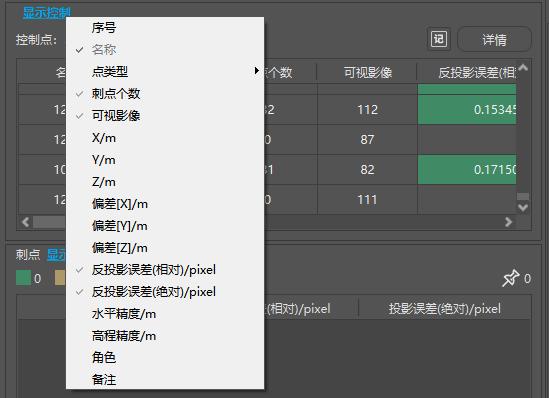Enable the 高程精度/m column
Screen dimensions: 549x398
click(x=165, y=336)
